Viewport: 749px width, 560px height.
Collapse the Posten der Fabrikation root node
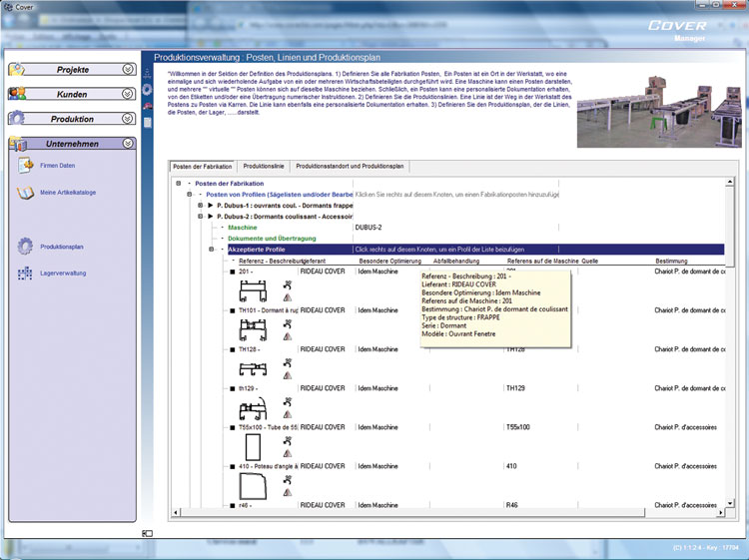point(178,184)
